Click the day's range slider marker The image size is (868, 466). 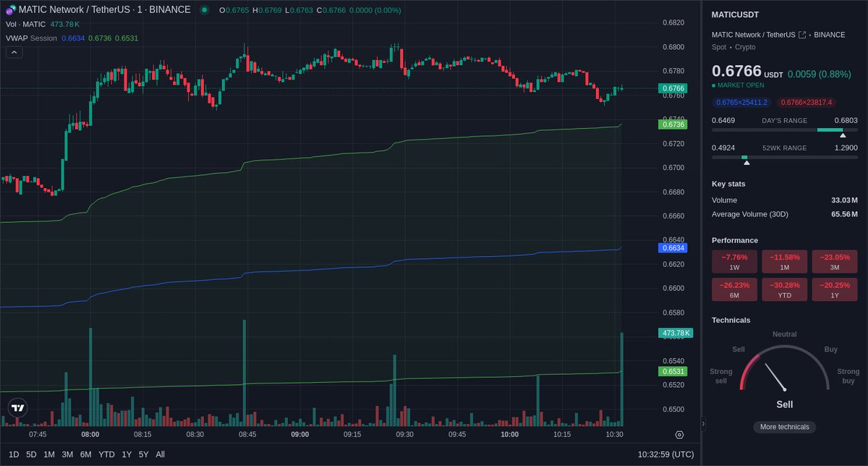(842, 135)
